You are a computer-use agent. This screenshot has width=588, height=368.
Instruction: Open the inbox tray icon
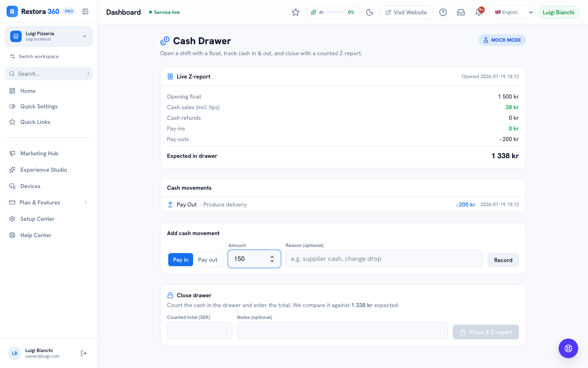point(461,12)
